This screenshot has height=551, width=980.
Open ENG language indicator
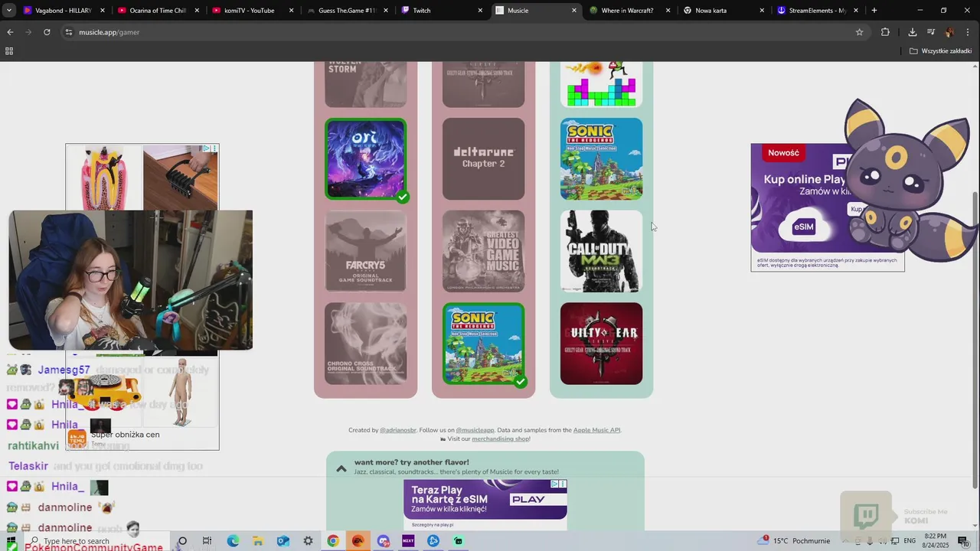pyautogui.click(x=910, y=541)
